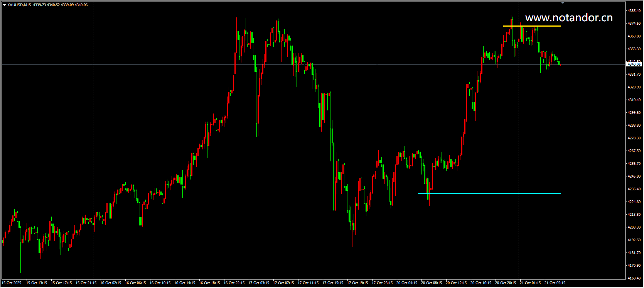Image resolution: width=644 pixels, height=288 pixels.
Task: Click the 4353.30 price scale label
Action: [x=634, y=49]
